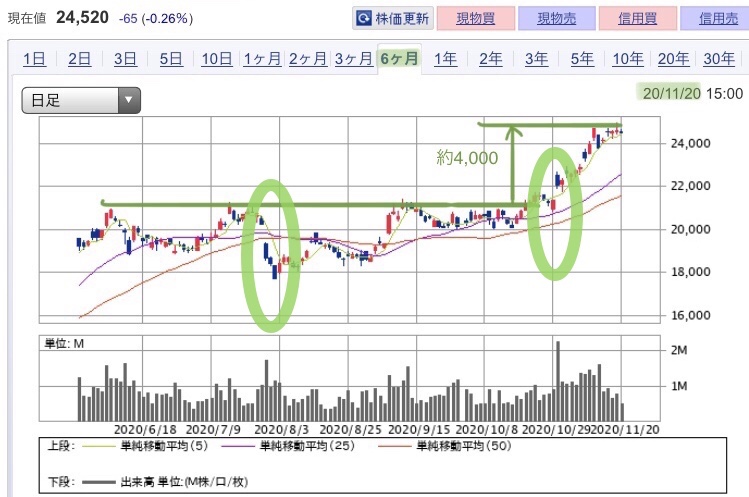Screen dimensions: 749x497
Task: Click the 2M volume axis label
Action: (x=679, y=350)
